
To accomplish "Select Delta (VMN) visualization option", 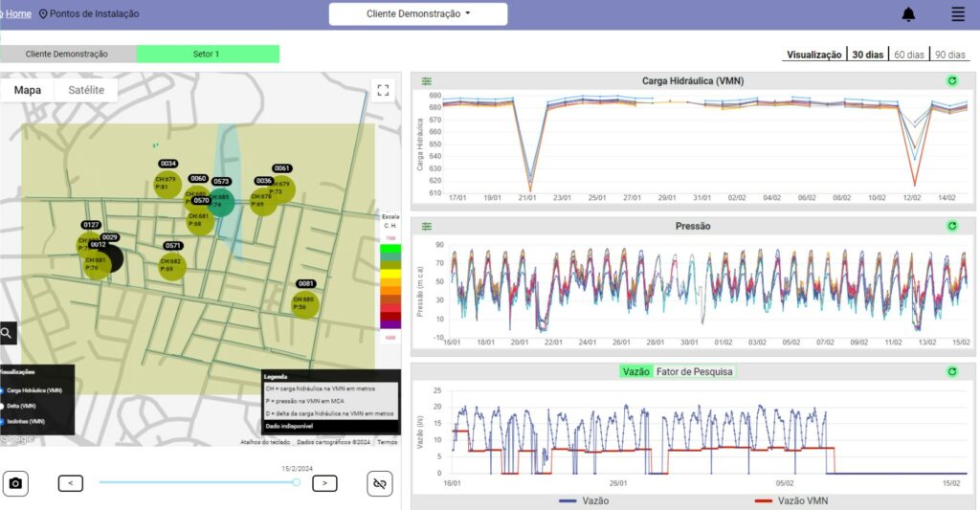I will [x=17, y=407].
